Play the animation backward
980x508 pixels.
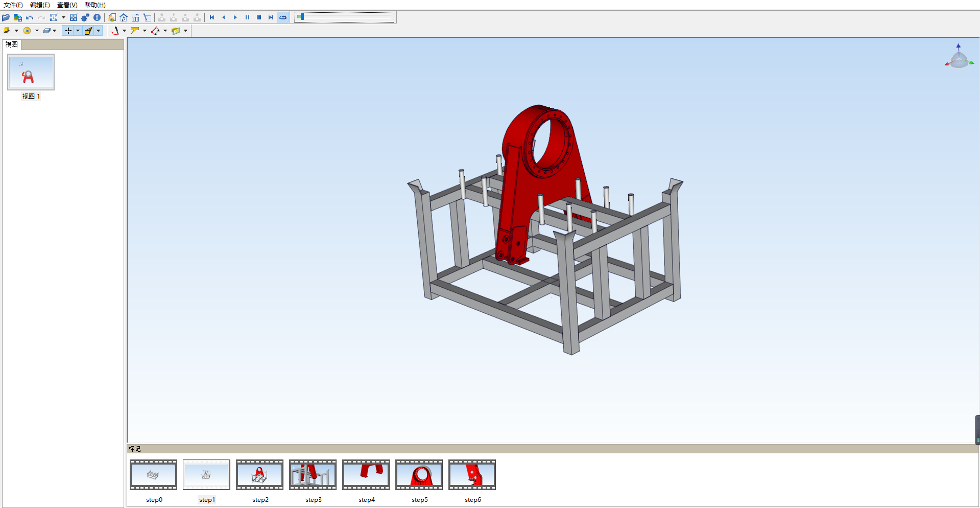(x=224, y=17)
